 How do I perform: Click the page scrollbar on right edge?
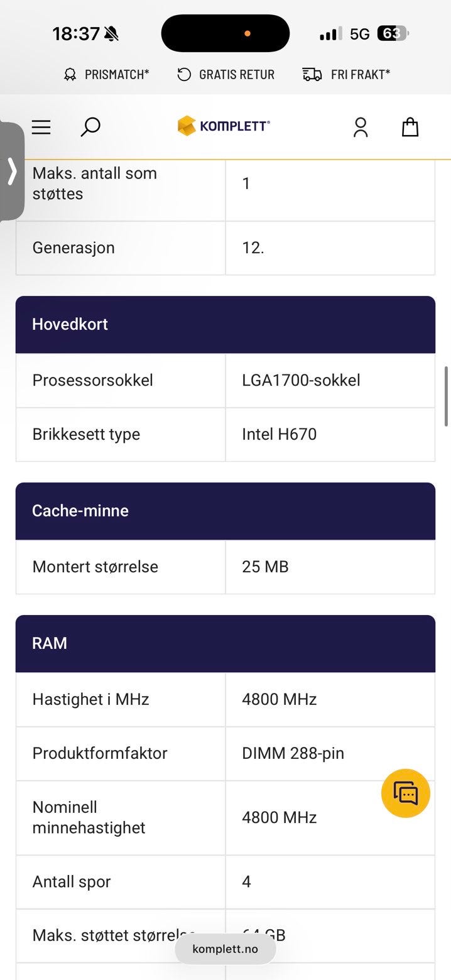447,396
